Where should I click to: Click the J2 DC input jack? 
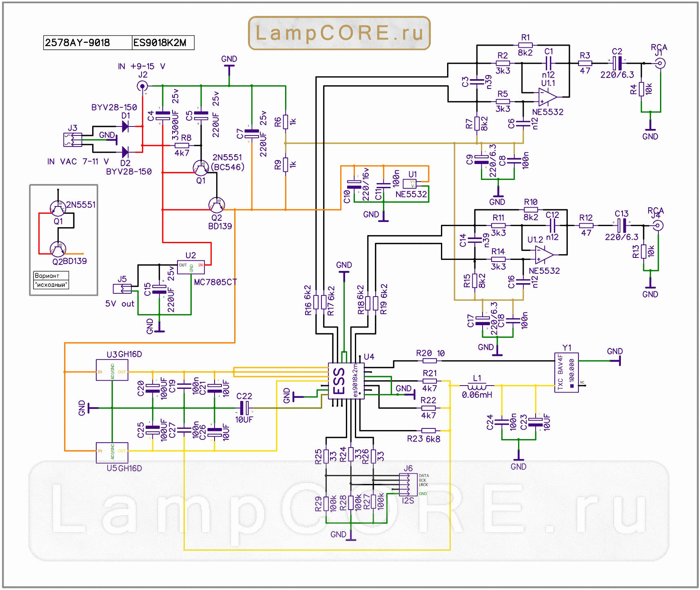142,86
